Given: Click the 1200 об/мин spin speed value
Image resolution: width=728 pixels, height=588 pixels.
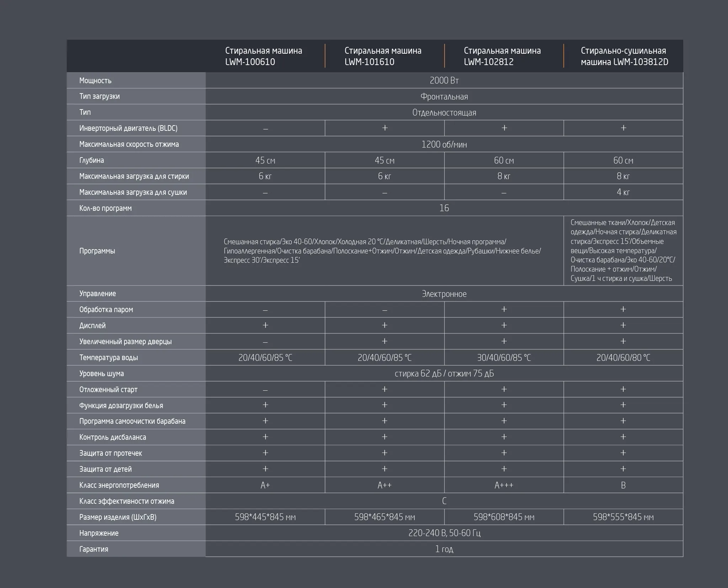Looking at the screenshot, I should point(444,145).
